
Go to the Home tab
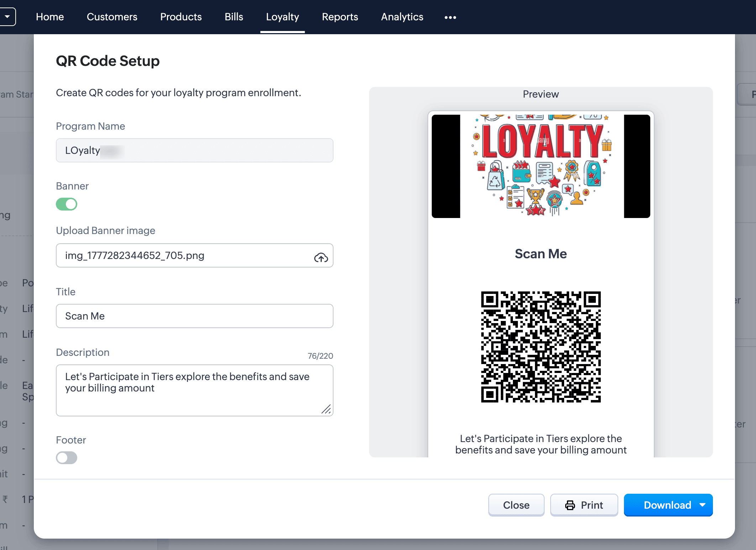click(50, 17)
